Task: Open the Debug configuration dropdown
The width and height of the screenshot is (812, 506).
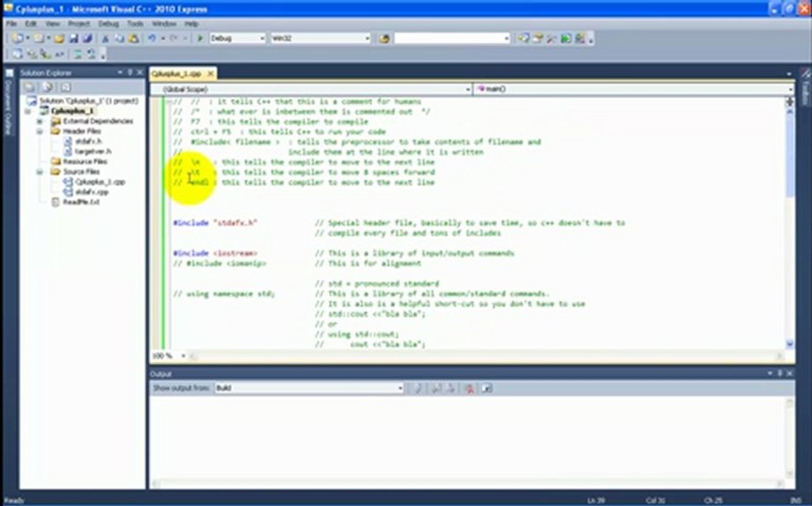Action: [262, 39]
